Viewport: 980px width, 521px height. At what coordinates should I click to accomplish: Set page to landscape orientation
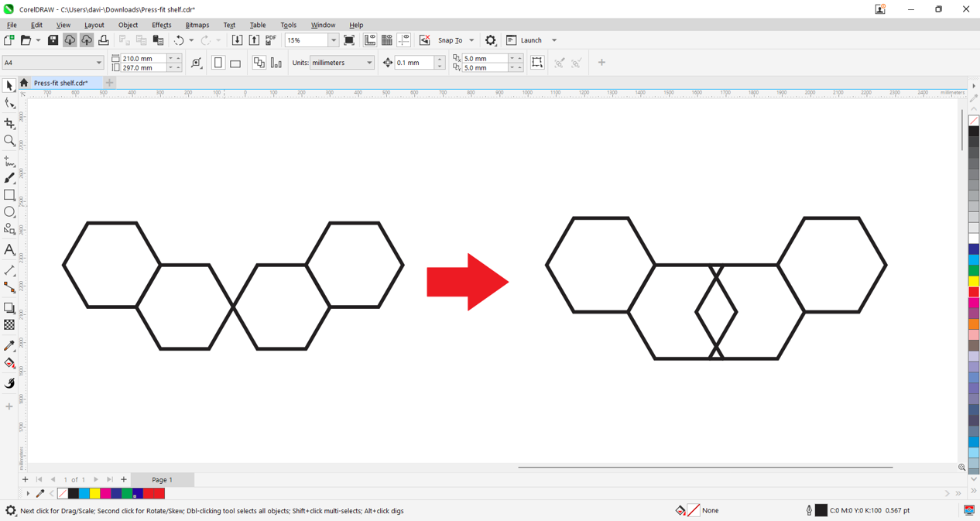[235, 63]
